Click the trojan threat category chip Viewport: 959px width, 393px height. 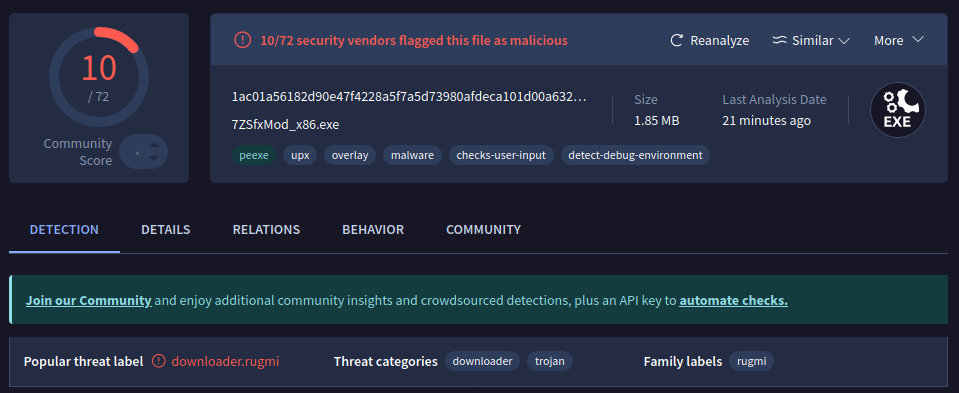coord(550,361)
